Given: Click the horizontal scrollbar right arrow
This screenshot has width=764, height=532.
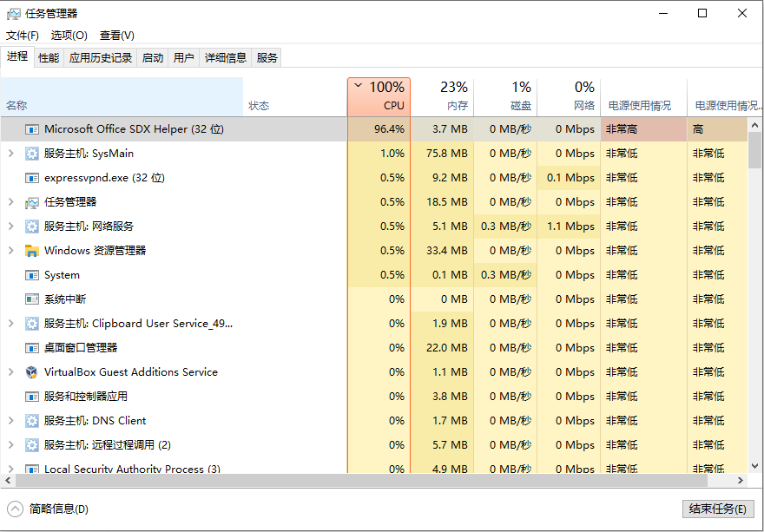Looking at the screenshot, I should 741,480.
